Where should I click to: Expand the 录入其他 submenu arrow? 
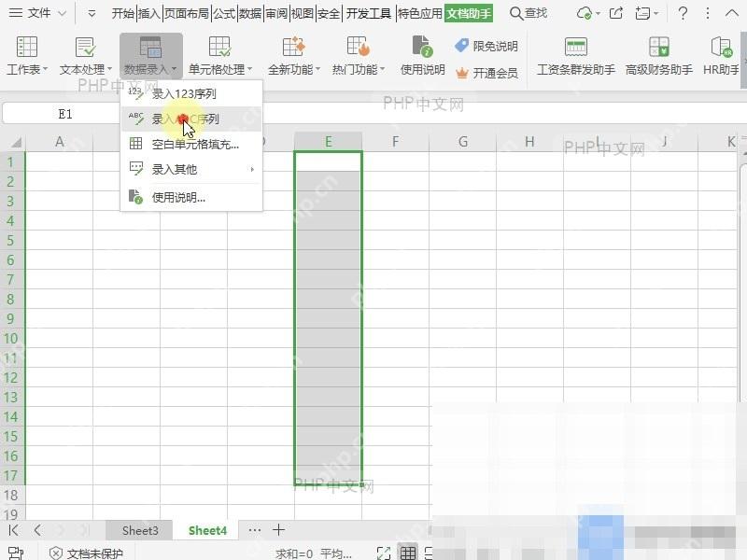(252, 169)
